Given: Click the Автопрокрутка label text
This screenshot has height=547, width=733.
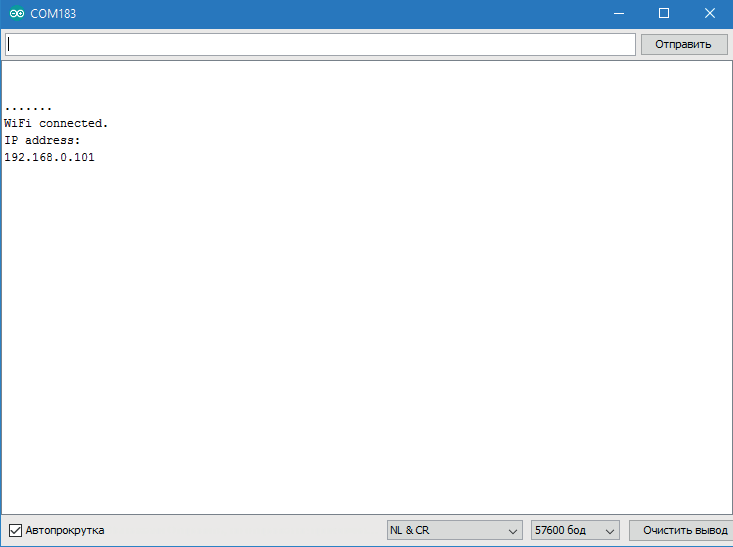Looking at the screenshot, I should tap(64, 530).
